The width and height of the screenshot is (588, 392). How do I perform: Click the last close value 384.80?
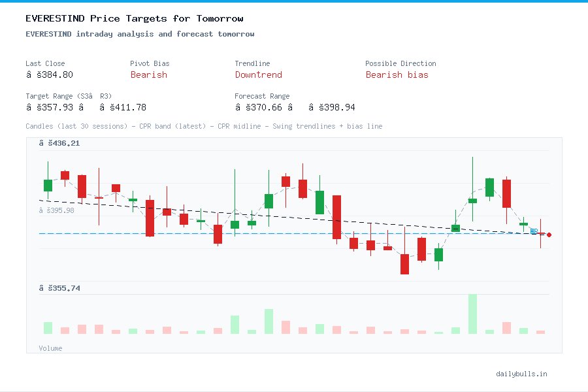click(49, 74)
